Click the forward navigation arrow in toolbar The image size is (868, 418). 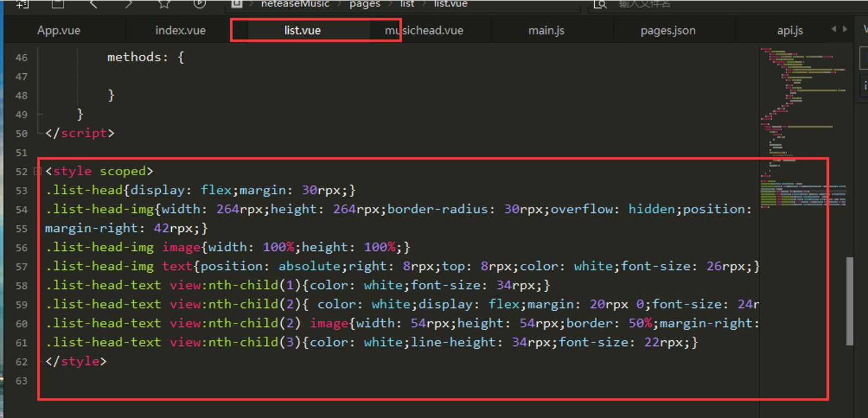tap(129, 4)
